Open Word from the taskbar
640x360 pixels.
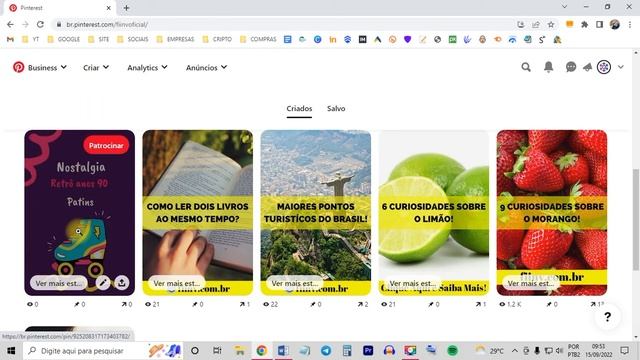click(x=283, y=350)
